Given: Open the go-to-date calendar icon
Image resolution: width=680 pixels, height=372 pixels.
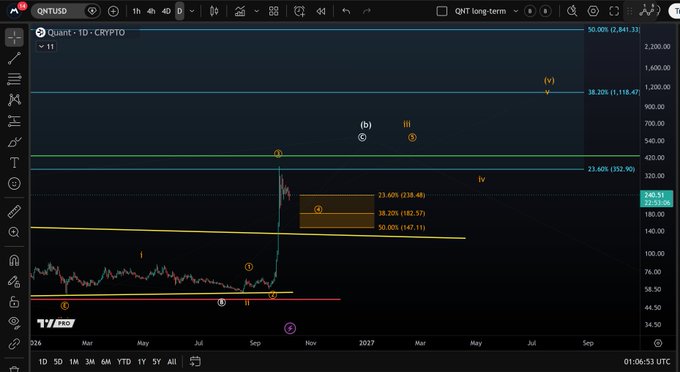Looking at the screenshot, I should tap(195, 361).
